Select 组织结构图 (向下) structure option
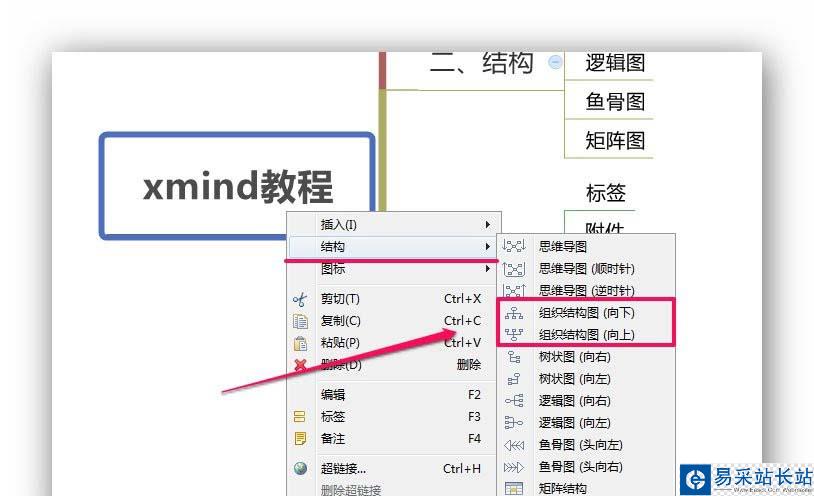 (x=587, y=313)
